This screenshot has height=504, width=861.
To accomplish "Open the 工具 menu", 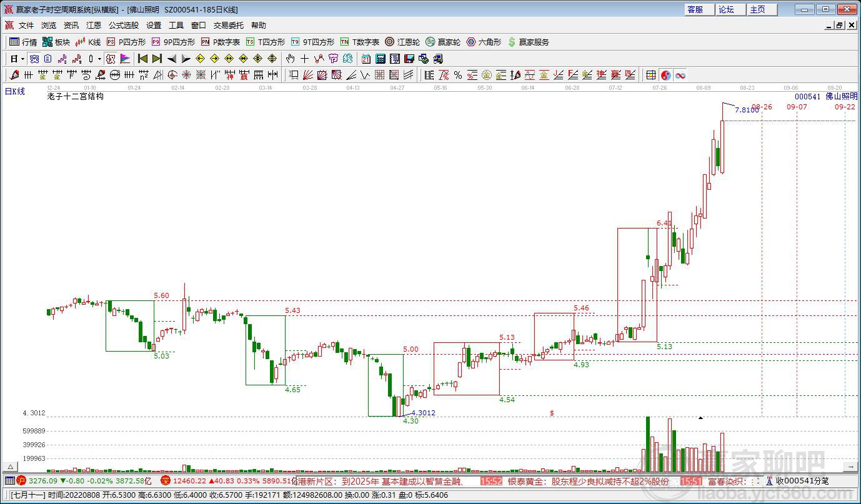I will point(176,26).
